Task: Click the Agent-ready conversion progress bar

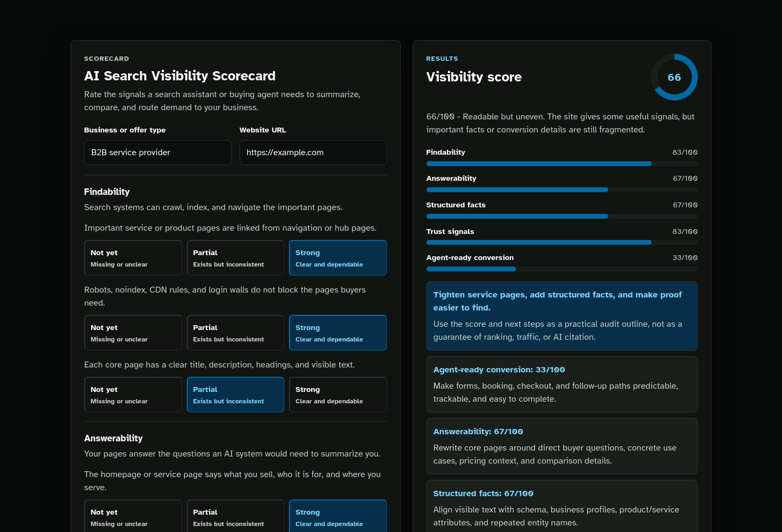Action: click(562, 269)
